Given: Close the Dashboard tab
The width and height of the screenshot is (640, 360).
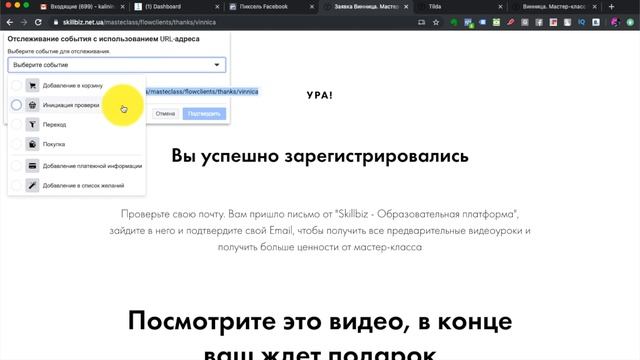Looking at the screenshot, I should coord(217,7).
